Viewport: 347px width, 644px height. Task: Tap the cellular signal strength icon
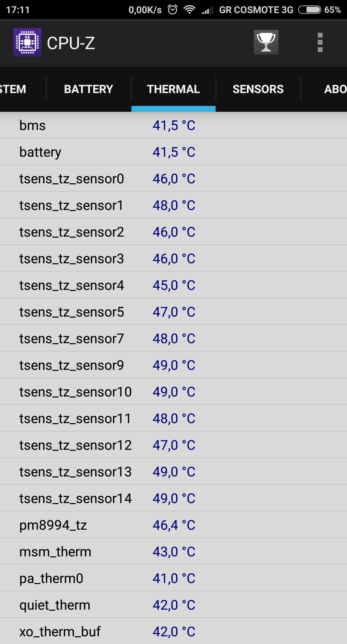(207, 10)
